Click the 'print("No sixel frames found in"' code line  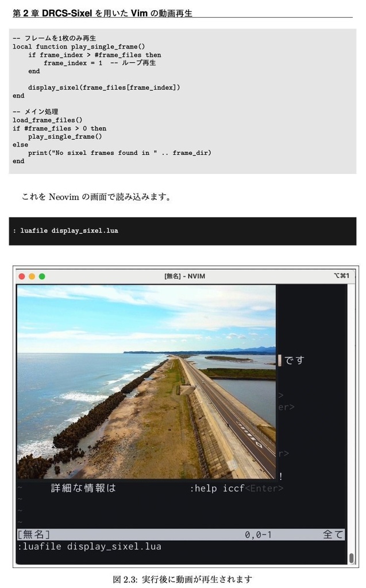120,153
